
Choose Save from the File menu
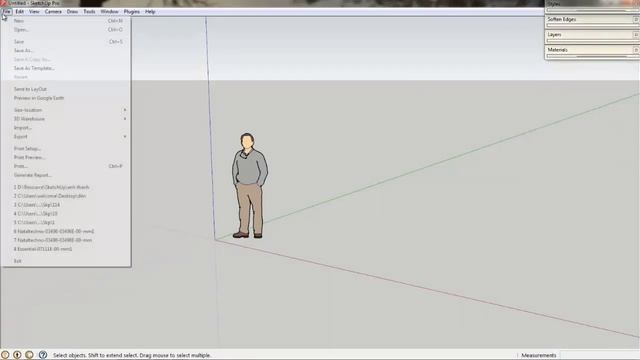[66, 42]
